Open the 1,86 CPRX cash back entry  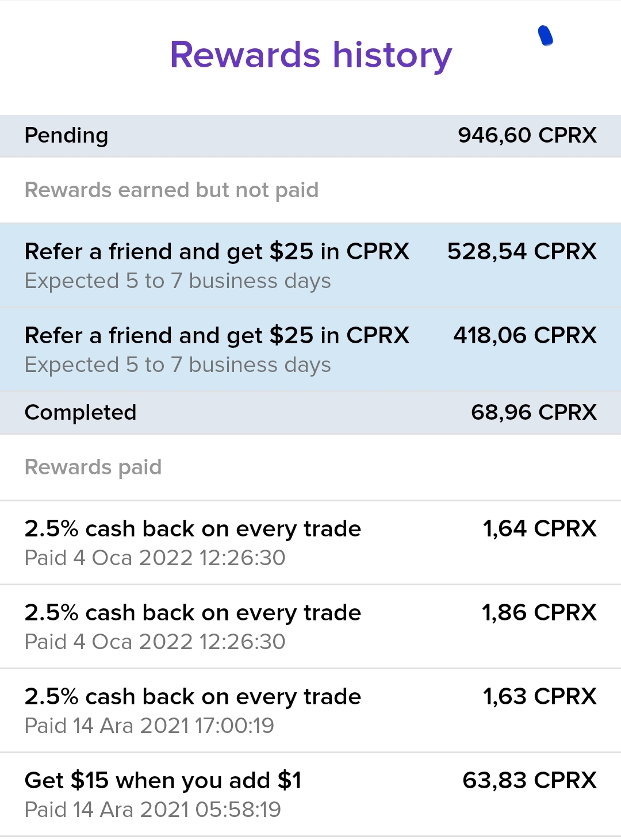[x=310, y=627]
